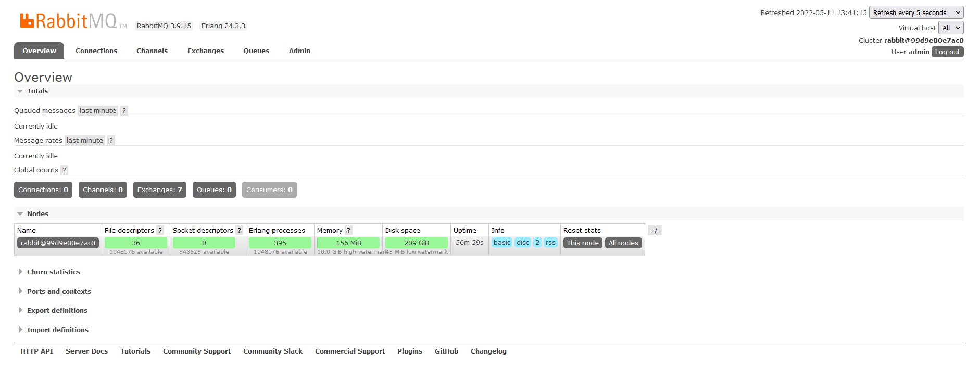
Task: Open the Virtual host selector
Action: [950, 28]
